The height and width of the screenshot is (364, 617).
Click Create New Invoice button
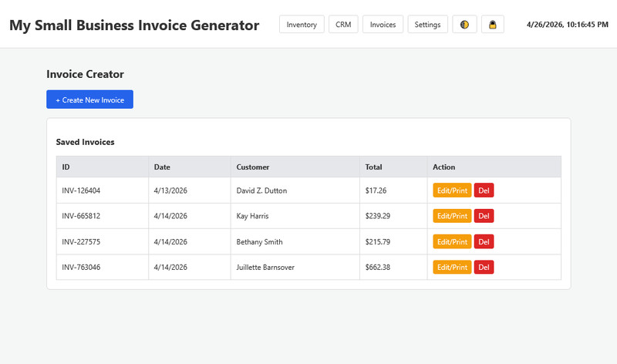89,99
